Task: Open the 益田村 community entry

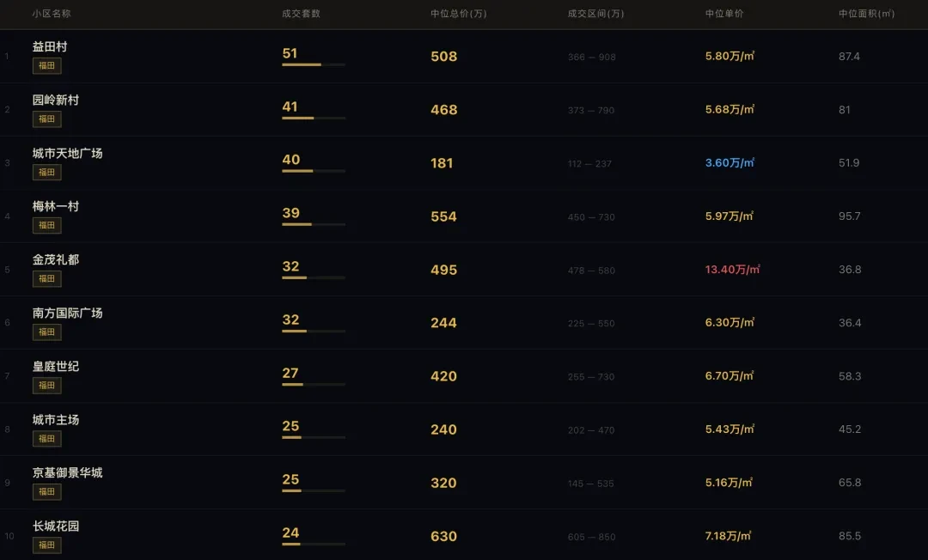Action: [50, 47]
